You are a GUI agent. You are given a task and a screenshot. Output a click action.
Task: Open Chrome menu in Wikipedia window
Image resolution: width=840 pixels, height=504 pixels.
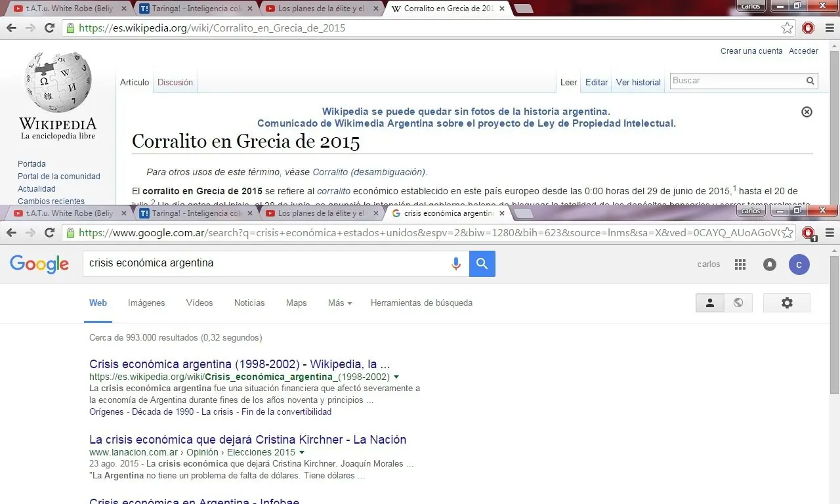click(829, 28)
